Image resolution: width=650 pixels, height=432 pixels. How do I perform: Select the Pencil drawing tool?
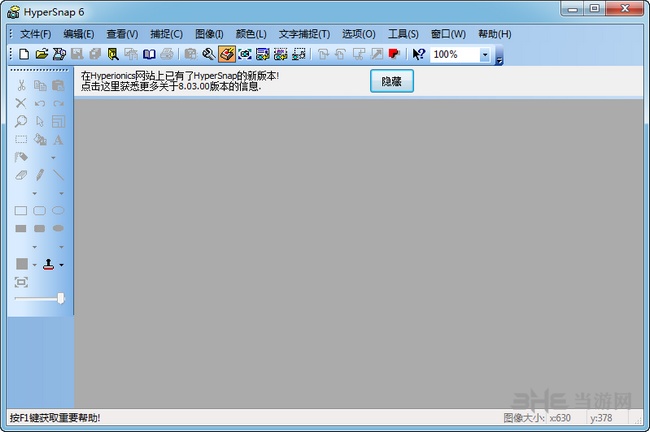(x=40, y=175)
